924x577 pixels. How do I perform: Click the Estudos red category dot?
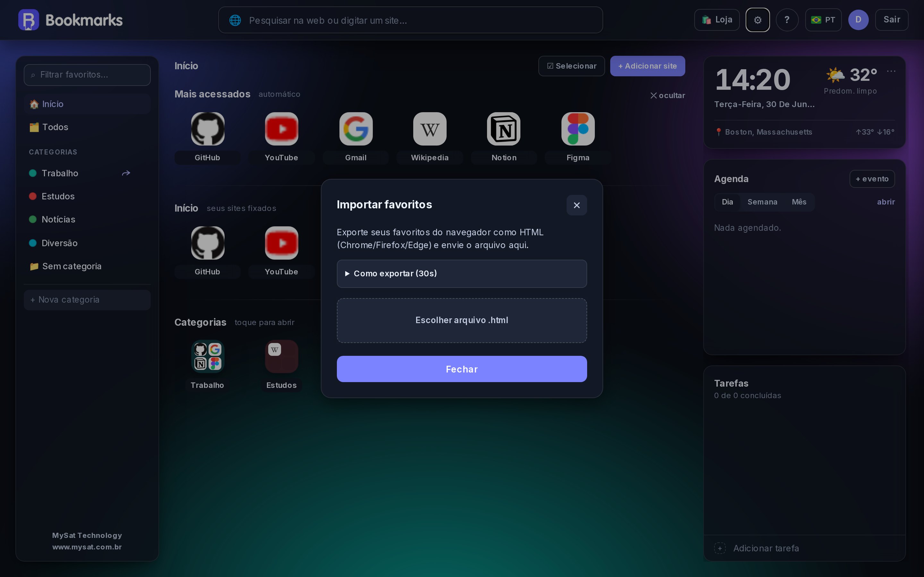coord(33,196)
